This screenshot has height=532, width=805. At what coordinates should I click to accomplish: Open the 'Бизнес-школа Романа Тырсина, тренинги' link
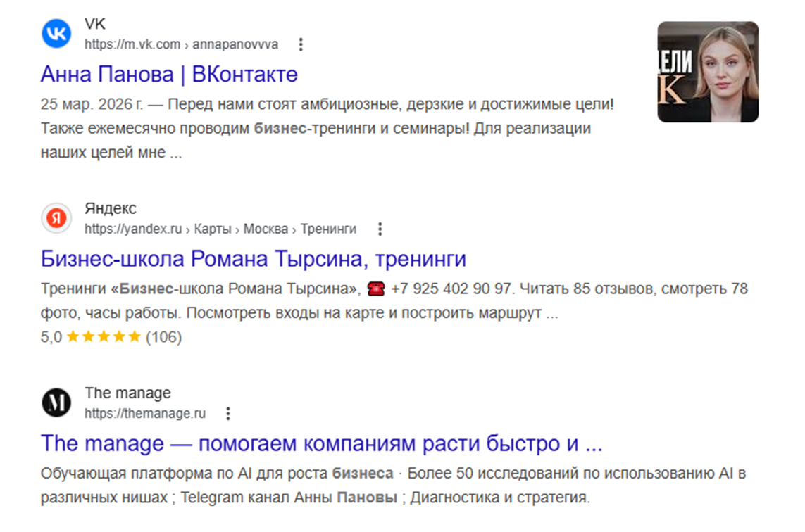click(254, 258)
